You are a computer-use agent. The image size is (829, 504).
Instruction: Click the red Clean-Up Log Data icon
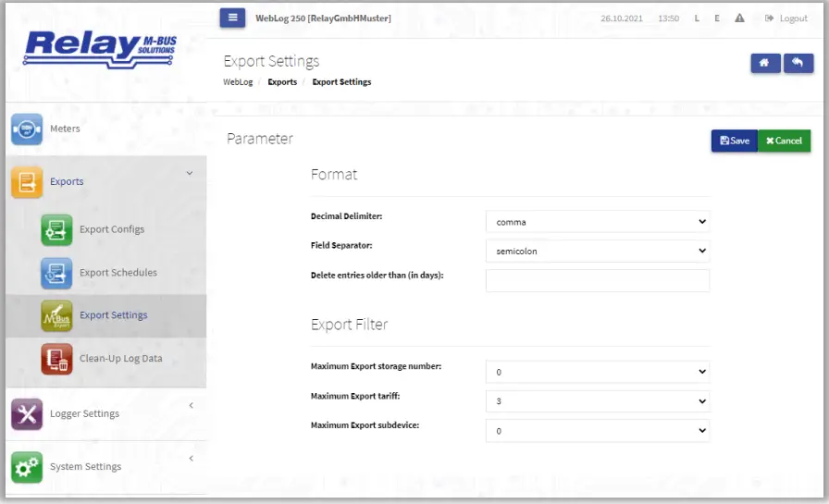click(56, 359)
